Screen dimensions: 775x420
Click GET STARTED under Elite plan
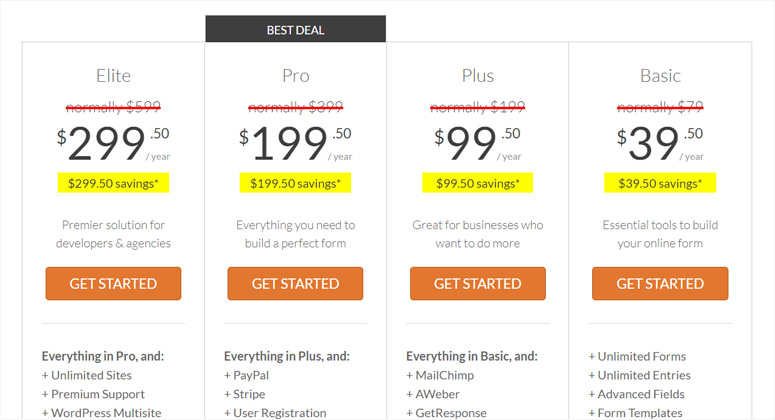coord(113,284)
